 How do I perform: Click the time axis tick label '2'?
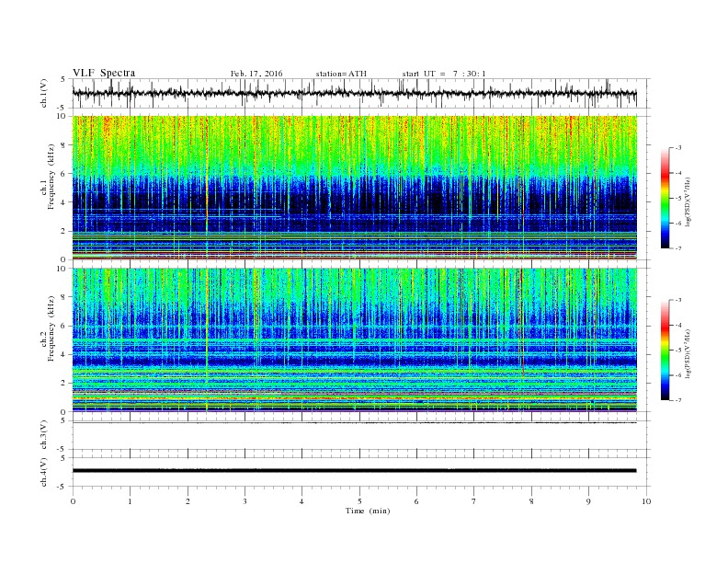[x=188, y=501]
